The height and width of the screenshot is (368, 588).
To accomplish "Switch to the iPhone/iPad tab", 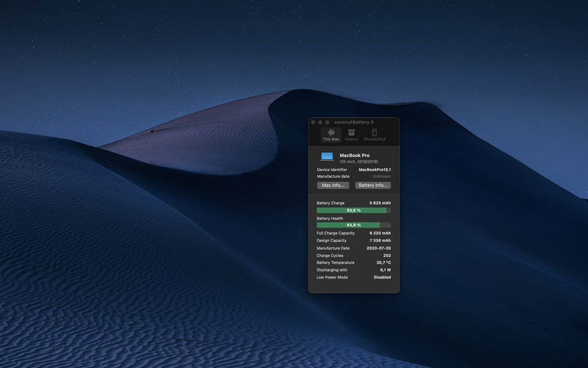I will tap(374, 135).
